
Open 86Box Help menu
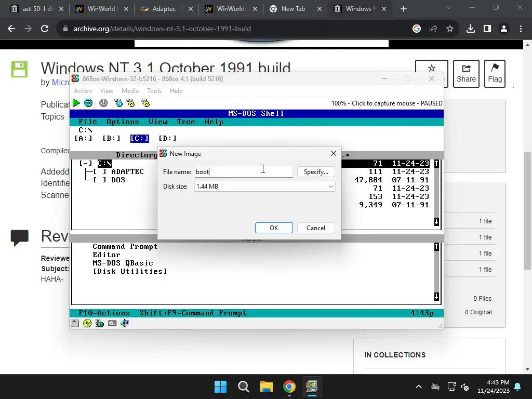coord(176,91)
